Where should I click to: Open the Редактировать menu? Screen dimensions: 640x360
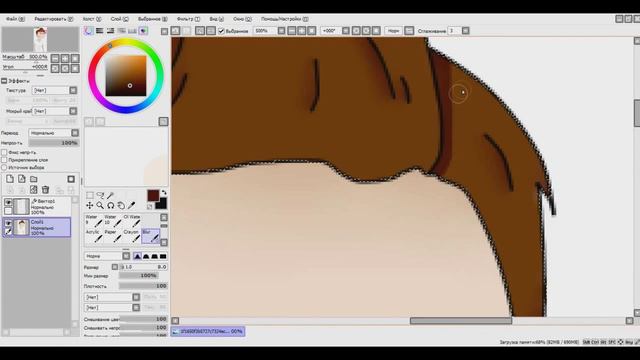point(53,19)
